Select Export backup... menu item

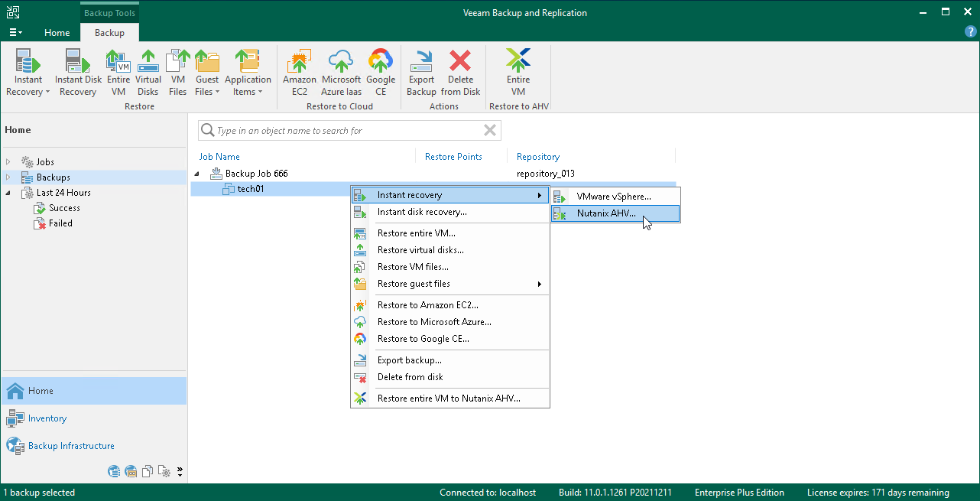click(x=449, y=360)
